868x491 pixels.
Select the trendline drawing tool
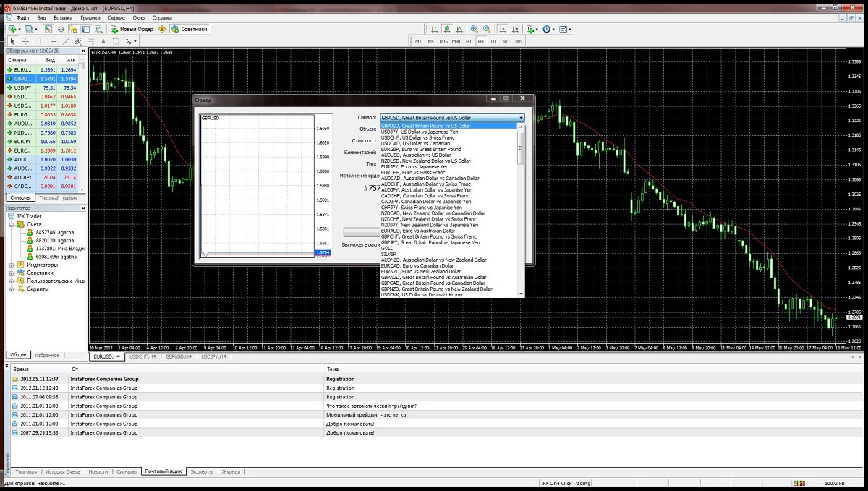tap(67, 41)
